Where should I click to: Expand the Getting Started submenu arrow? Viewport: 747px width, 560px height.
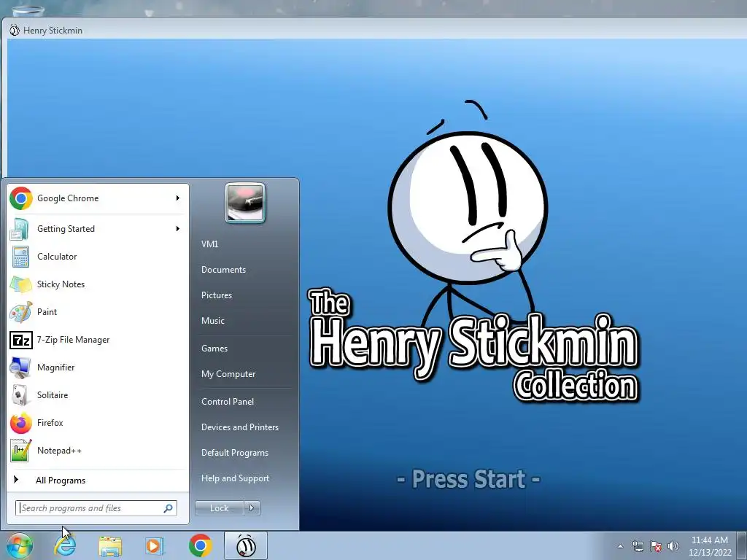(178, 228)
